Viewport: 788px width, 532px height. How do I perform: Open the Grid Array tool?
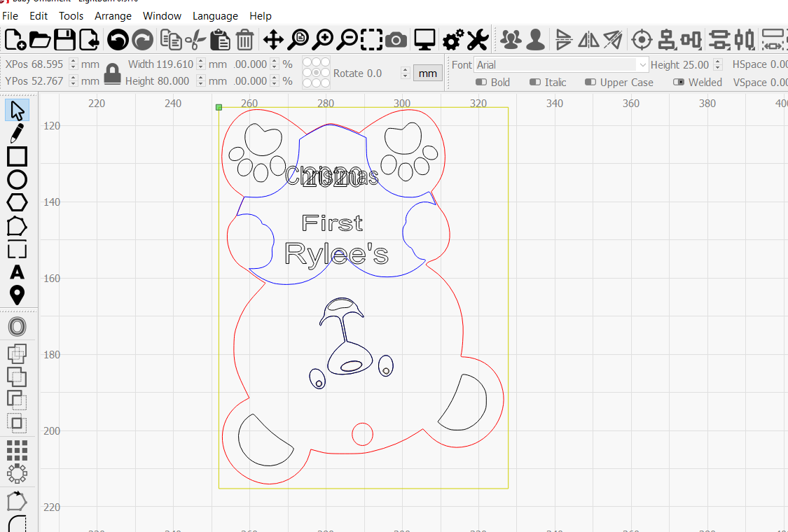[17, 451]
